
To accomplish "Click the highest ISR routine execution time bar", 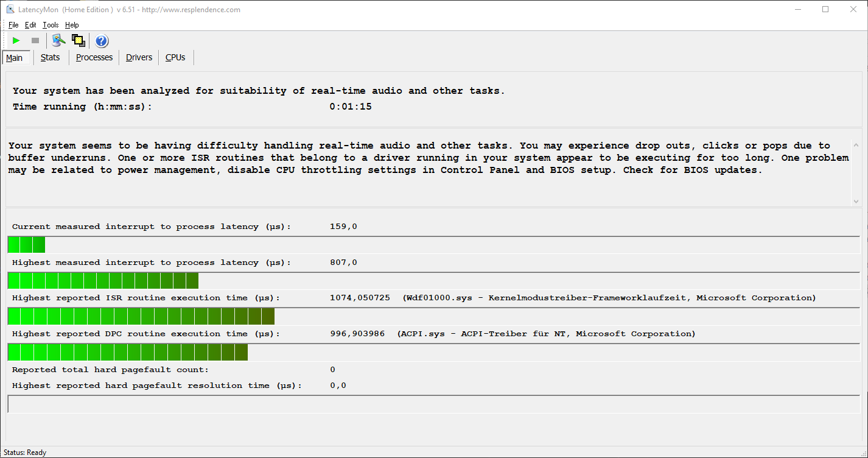I will tap(141, 317).
